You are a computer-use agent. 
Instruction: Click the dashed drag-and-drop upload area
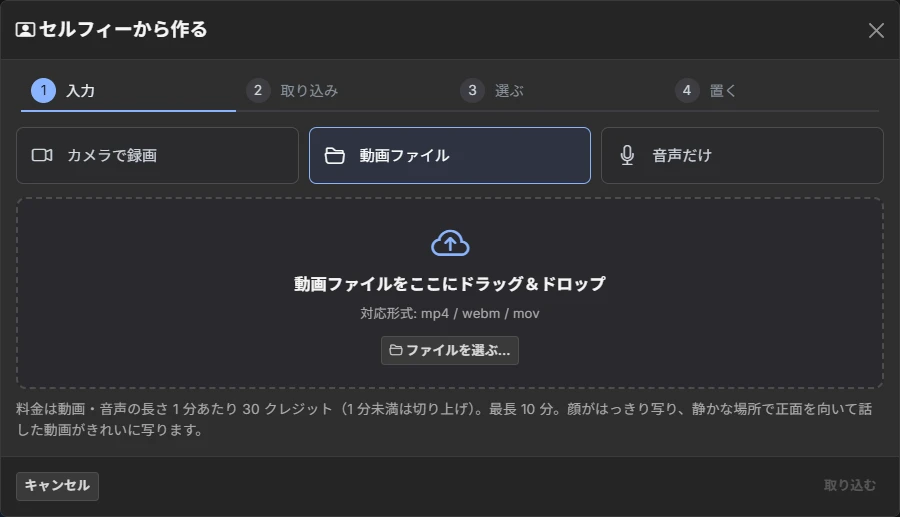tap(449, 293)
